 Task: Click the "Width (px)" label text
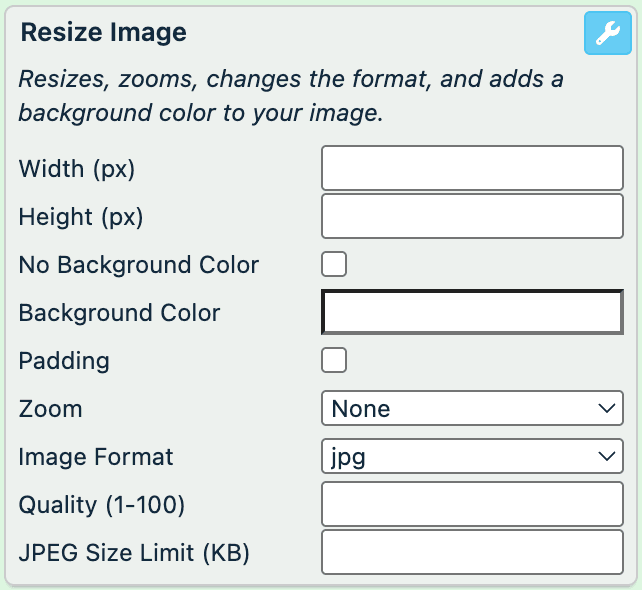click(77, 169)
